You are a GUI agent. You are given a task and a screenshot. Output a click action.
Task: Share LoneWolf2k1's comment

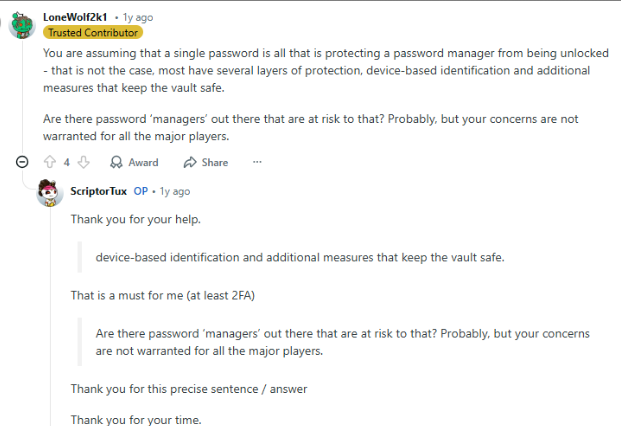click(206, 162)
